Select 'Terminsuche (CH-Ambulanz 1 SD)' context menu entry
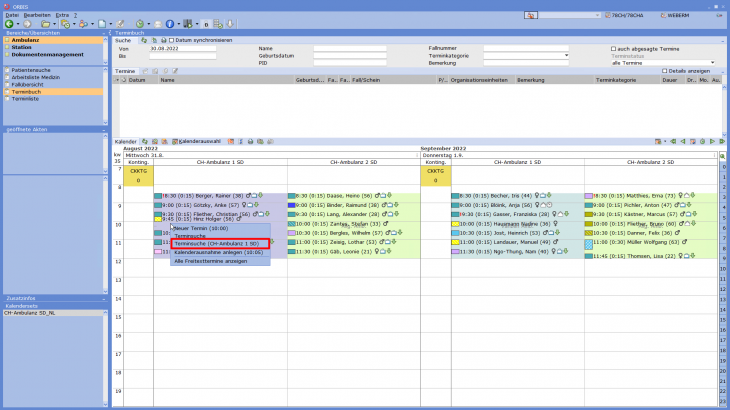 tap(216, 243)
